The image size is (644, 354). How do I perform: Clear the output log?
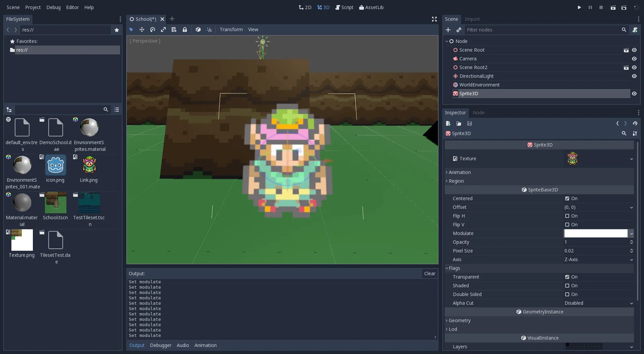coord(430,274)
